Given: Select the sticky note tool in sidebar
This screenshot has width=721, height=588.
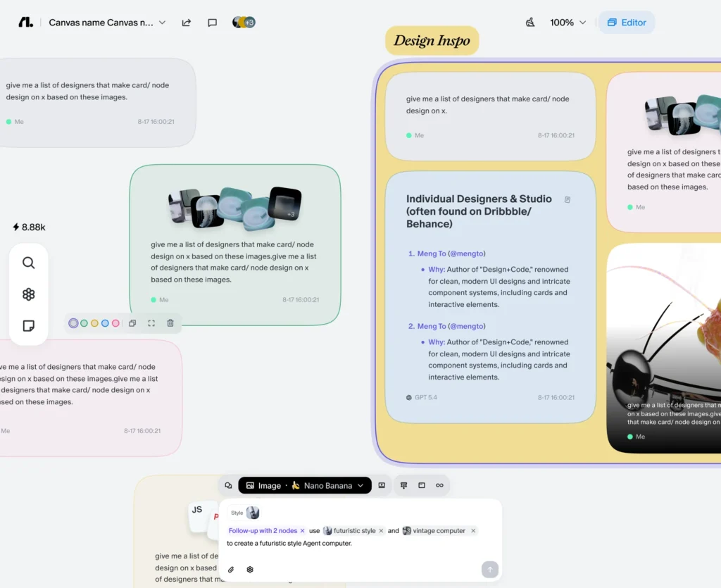Looking at the screenshot, I should click(x=29, y=326).
